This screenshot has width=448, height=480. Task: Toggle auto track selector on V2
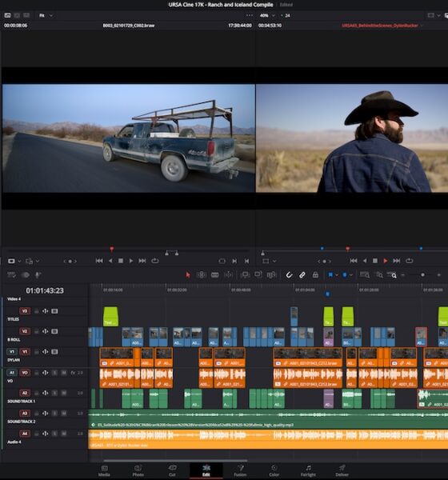tap(46, 331)
